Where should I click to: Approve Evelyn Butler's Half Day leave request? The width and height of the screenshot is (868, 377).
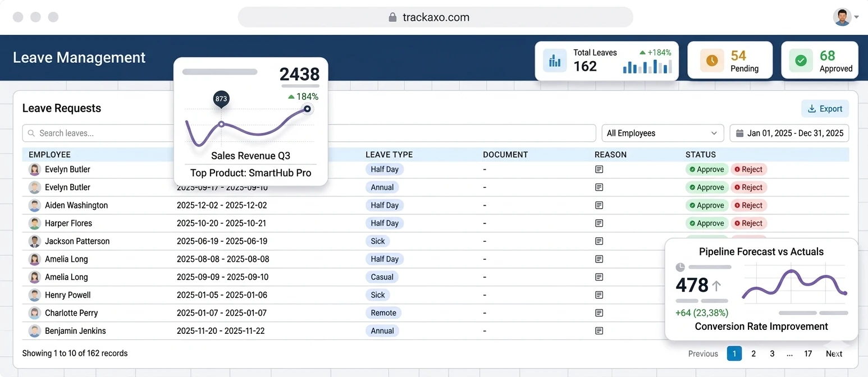pos(706,169)
